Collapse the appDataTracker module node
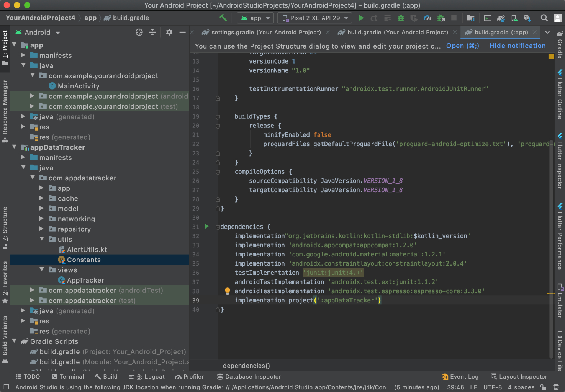The height and width of the screenshot is (392, 565). tap(15, 147)
